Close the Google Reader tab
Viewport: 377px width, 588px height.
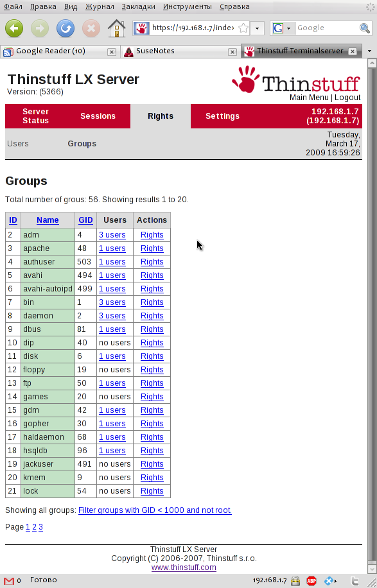[x=111, y=52]
